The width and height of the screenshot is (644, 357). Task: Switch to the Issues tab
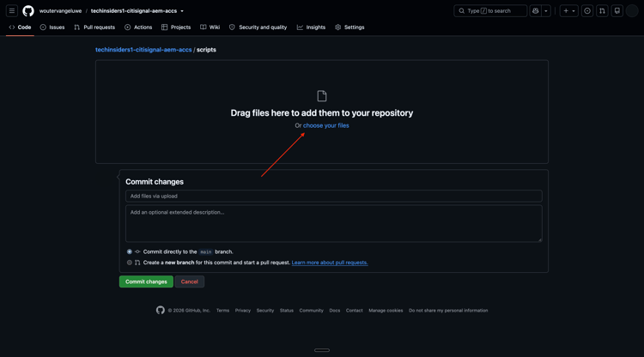pyautogui.click(x=52, y=27)
